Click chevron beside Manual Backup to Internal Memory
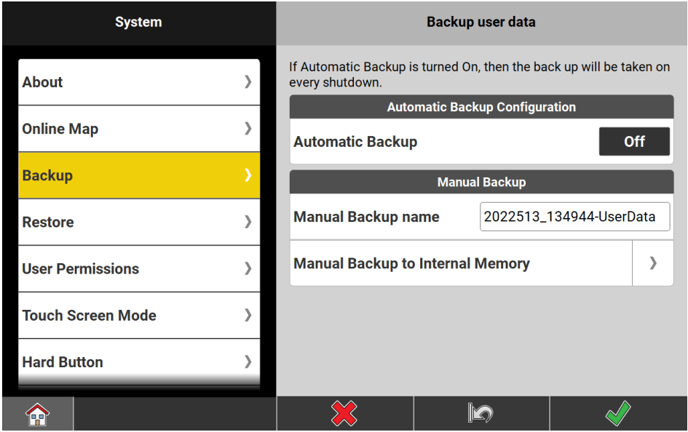This screenshot has width=688, height=432. pyautogui.click(x=653, y=263)
